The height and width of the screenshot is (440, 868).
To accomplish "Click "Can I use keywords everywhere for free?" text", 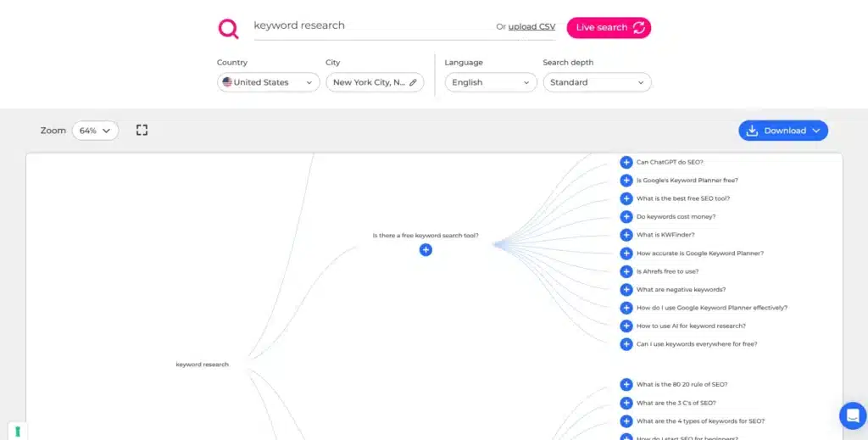I will point(697,343).
